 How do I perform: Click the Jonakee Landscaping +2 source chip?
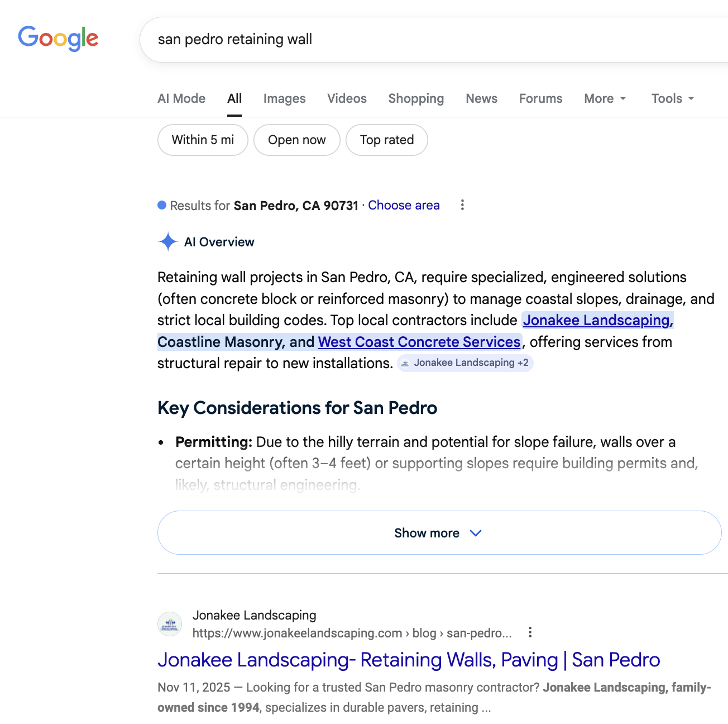(466, 363)
